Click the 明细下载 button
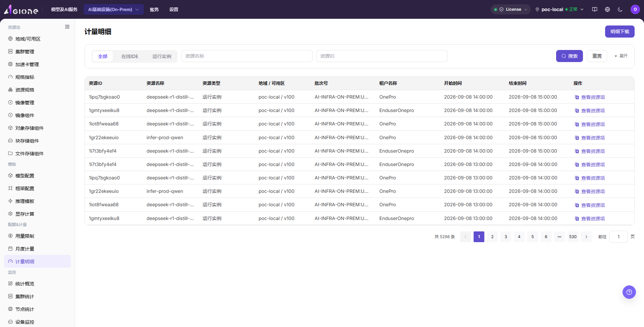The width and height of the screenshot is (644, 327). click(620, 32)
